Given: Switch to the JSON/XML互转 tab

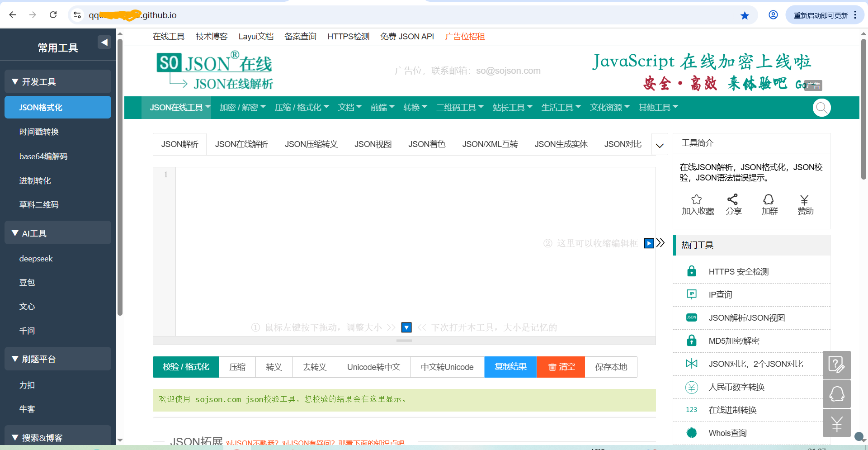Looking at the screenshot, I should (490, 144).
